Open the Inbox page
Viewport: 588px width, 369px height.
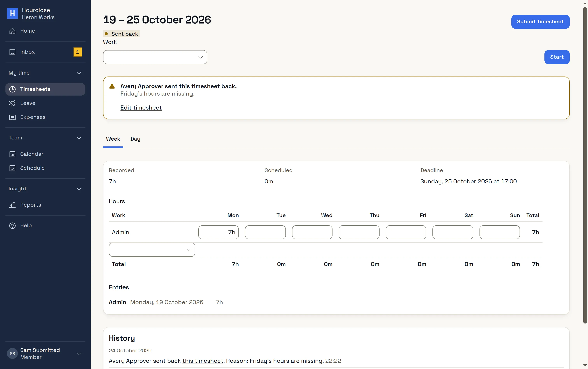point(45,52)
